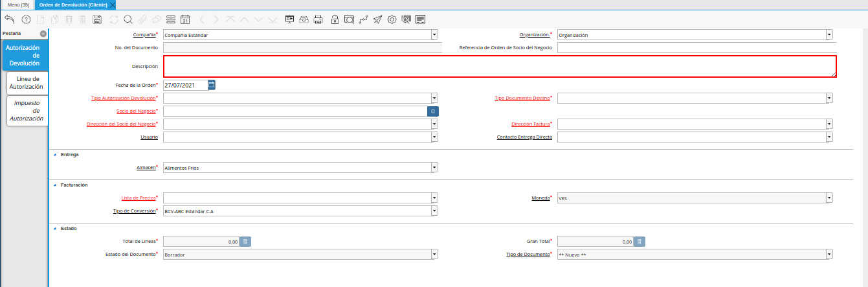Click the undo arrow icon in the toolbar
This screenshot has width=868, height=287.
tap(9, 19)
